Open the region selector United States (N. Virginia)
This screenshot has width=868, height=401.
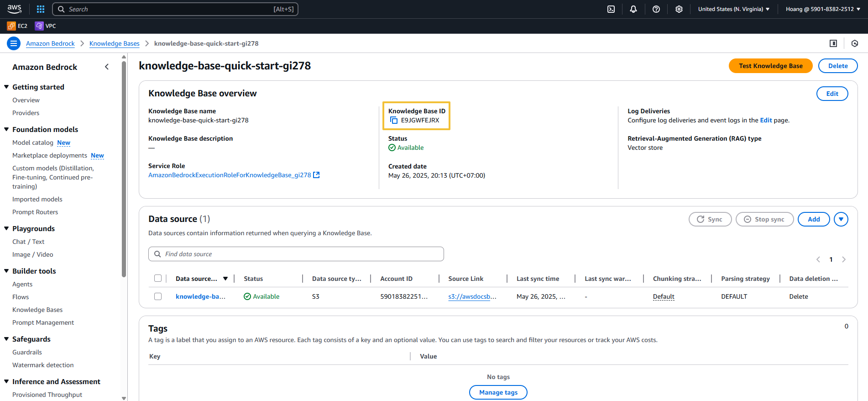point(734,9)
